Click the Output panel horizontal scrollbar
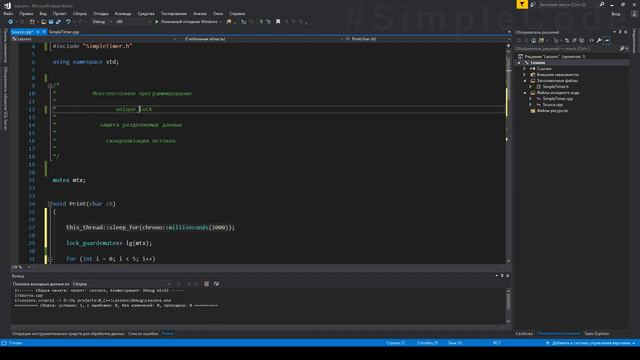This screenshot has width=640, height=360. [258, 327]
